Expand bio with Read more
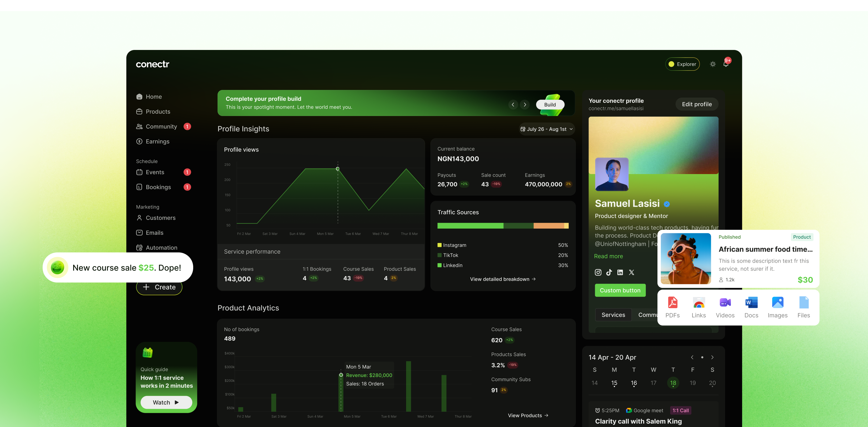 click(x=608, y=256)
